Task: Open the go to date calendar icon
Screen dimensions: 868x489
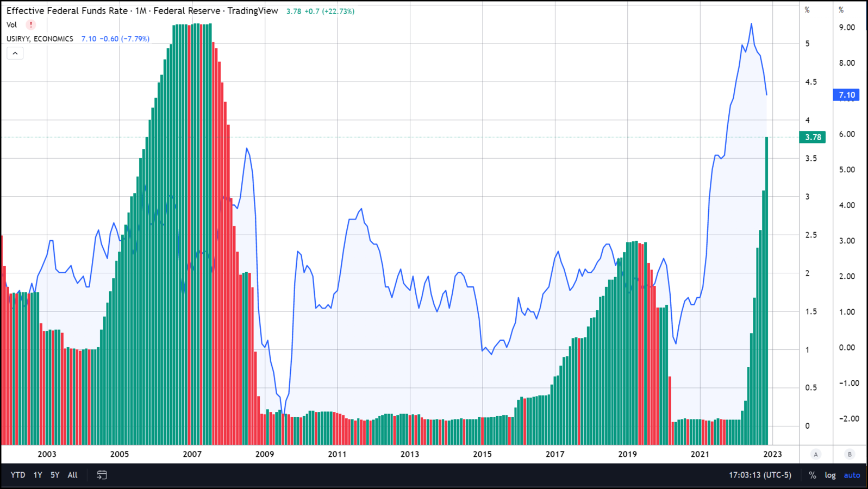Action: pos(102,475)
